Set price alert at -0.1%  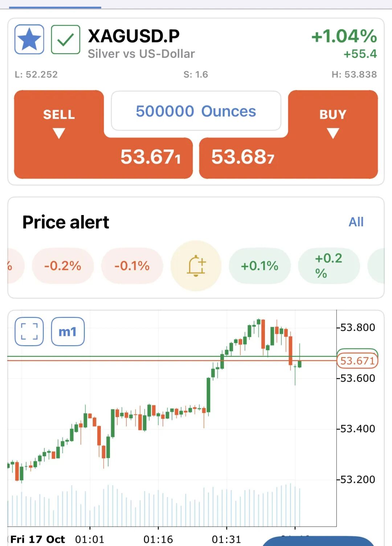click(x=132, y=266)
